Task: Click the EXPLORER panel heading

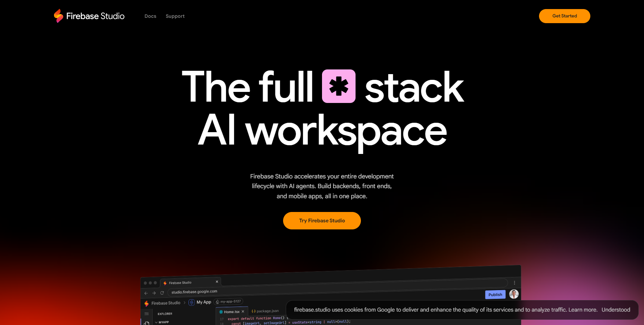Action: [x=165, y=314]
